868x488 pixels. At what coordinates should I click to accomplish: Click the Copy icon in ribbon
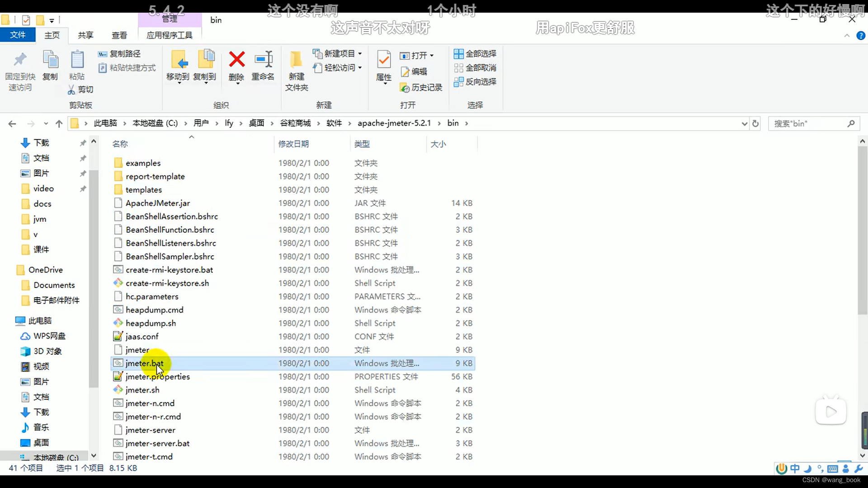coord(50,60)
